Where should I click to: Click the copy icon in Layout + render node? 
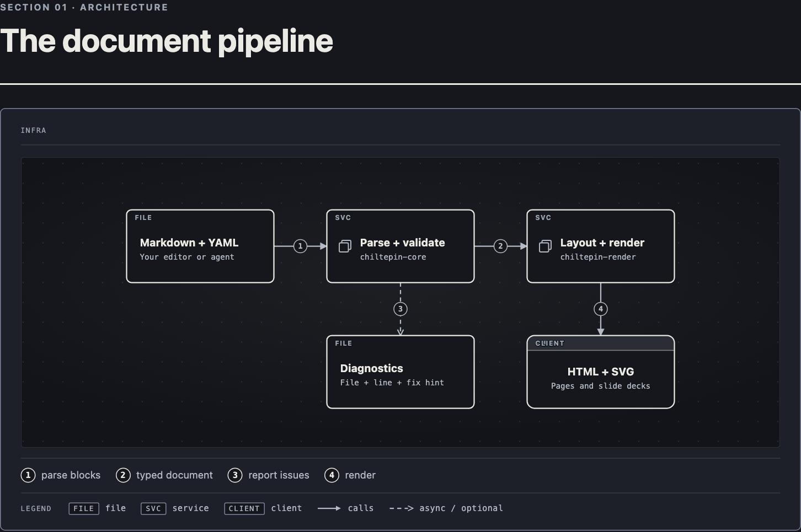545,246
